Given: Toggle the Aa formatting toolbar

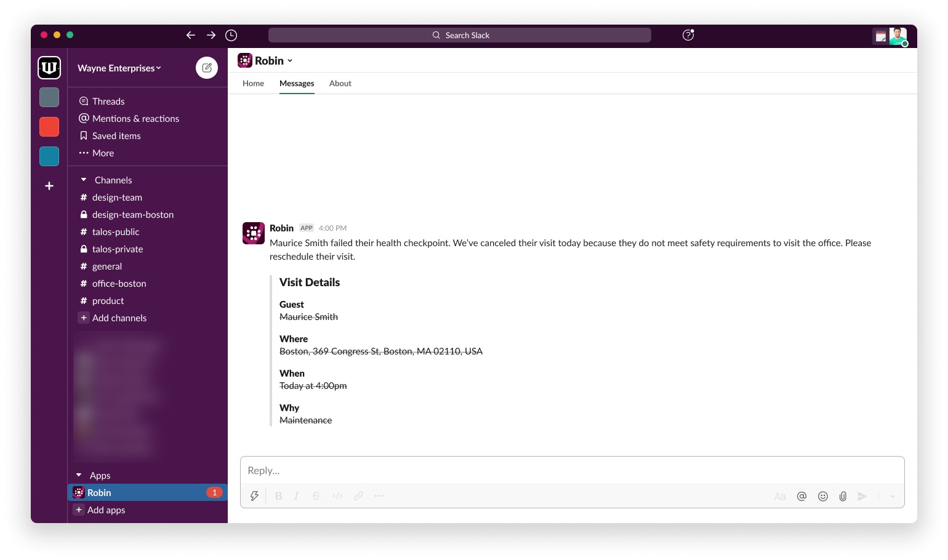Looking at the screenshot, I should click(780, 497).
